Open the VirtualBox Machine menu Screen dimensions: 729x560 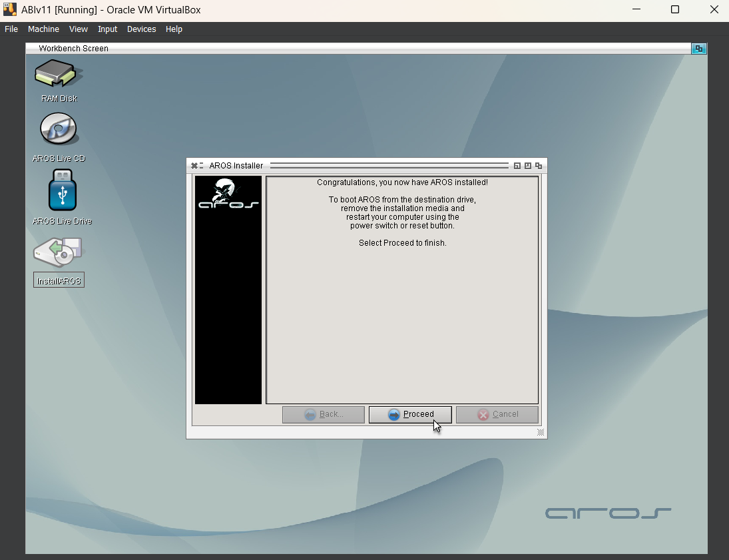pos(43,29)
